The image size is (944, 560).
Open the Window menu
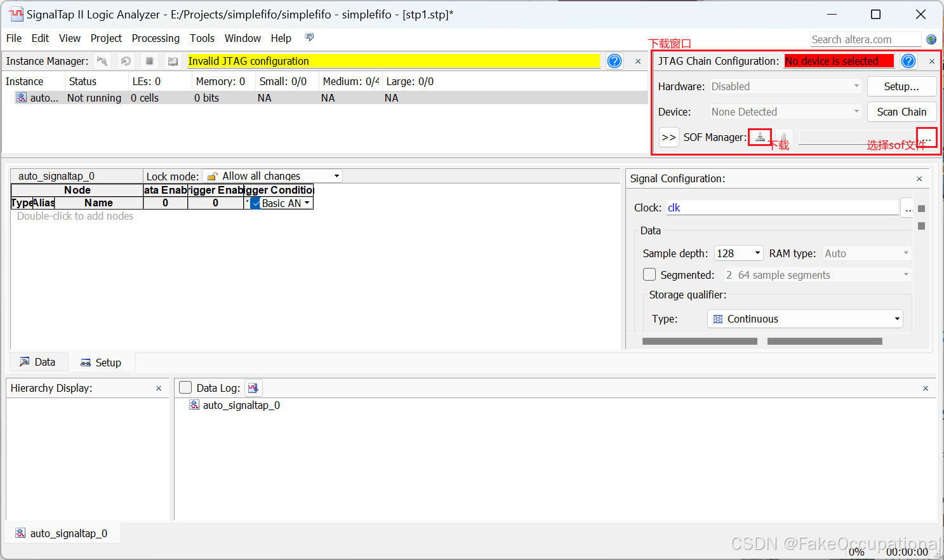[243, 38]
